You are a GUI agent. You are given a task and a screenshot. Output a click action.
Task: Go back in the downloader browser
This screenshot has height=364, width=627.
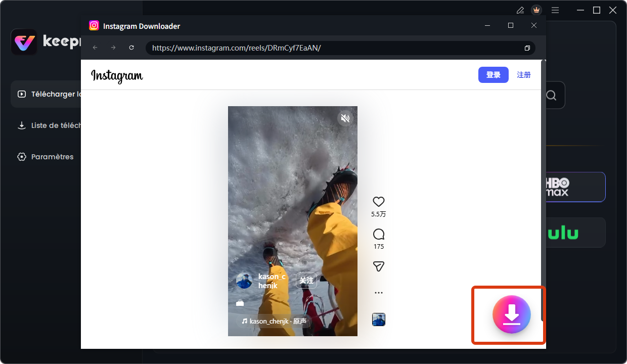[95, 48]
